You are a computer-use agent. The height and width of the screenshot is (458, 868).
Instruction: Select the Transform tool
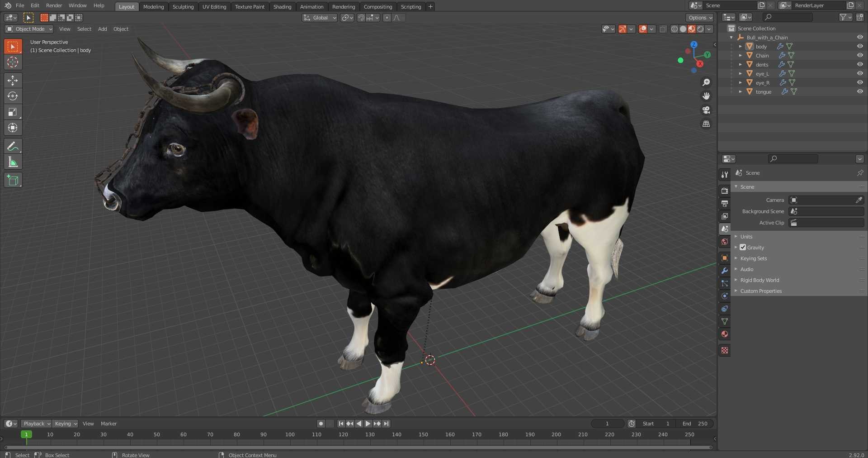13,128
